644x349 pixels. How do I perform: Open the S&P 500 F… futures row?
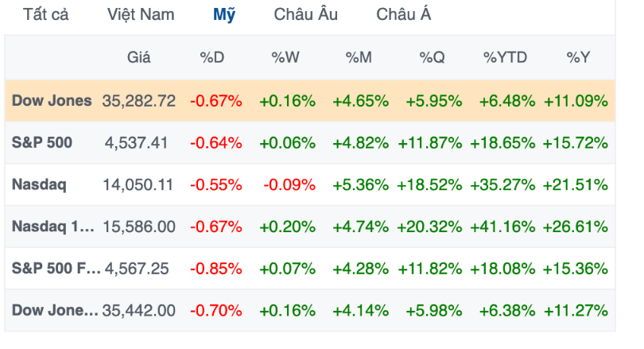click(x=56, y=269)
